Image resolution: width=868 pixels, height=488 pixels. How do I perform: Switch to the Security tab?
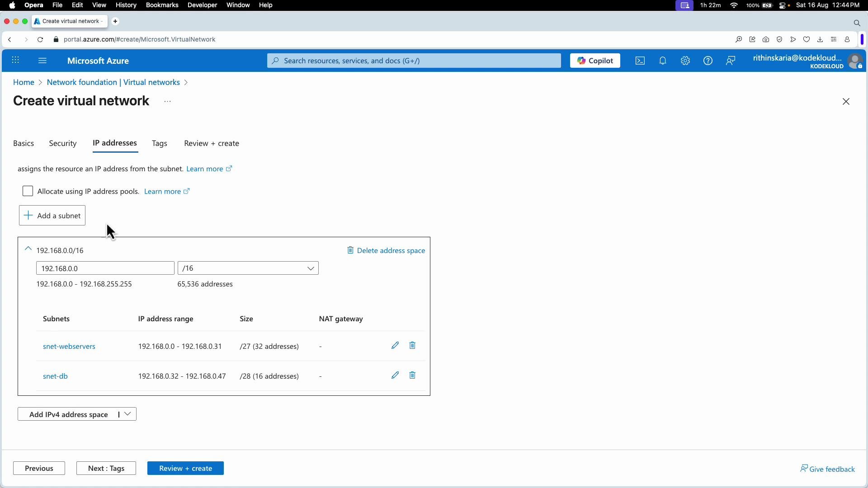click(x=63, y=143)
